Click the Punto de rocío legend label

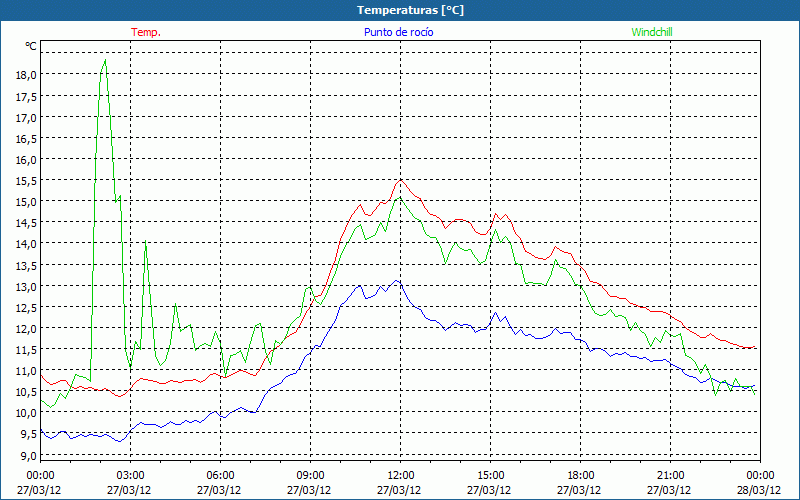[398, 32]
